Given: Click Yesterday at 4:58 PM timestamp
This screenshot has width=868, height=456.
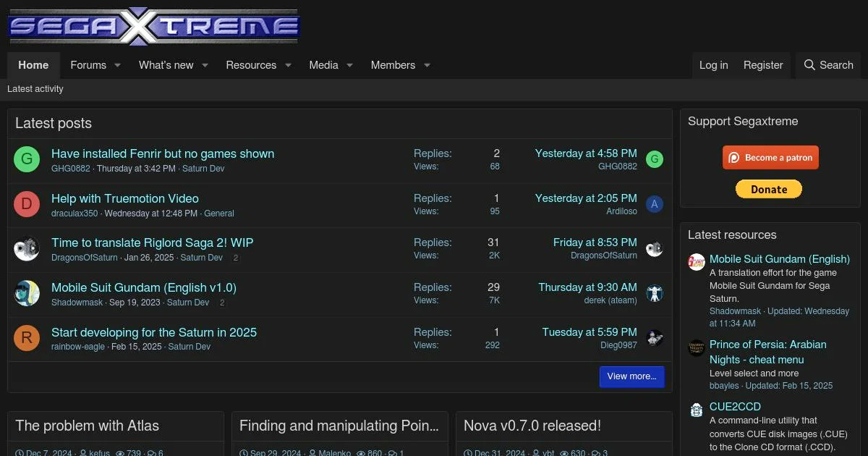Looking at the screenshot, I should tap(586, 153).
